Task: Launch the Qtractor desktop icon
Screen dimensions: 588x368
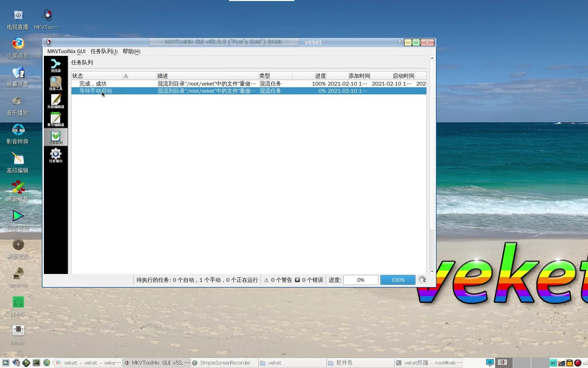Action: [x=18, y=278]
